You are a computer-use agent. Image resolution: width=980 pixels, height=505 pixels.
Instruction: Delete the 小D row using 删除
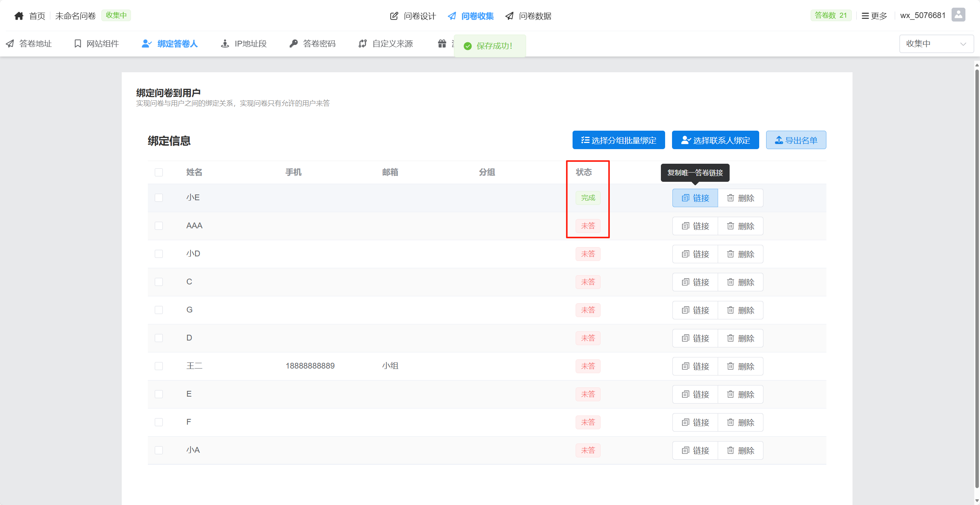[740, 254]
